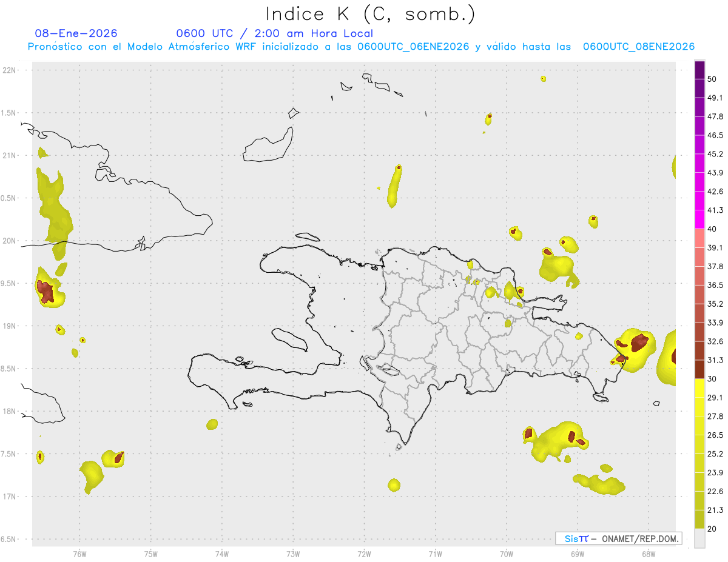The image size is (728, 562).
Task: Click the '68W' longitude label
Action: (x=649, y=554)
